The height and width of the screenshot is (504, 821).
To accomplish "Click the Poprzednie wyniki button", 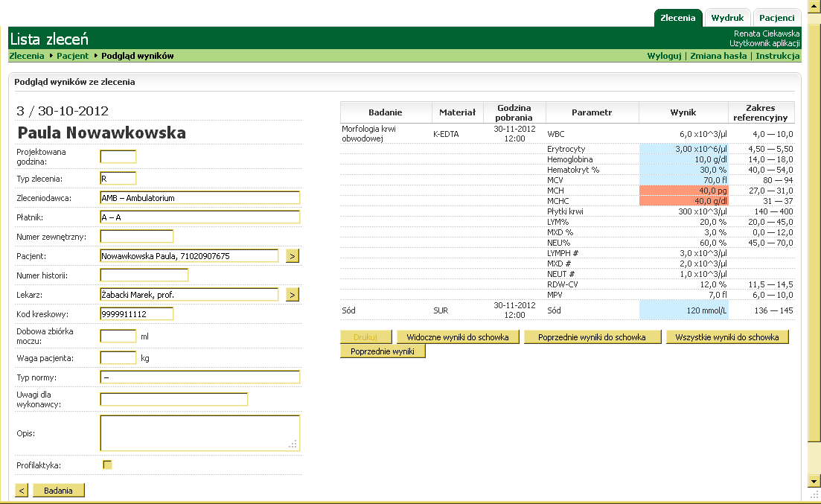I will (x=383, y=351).
